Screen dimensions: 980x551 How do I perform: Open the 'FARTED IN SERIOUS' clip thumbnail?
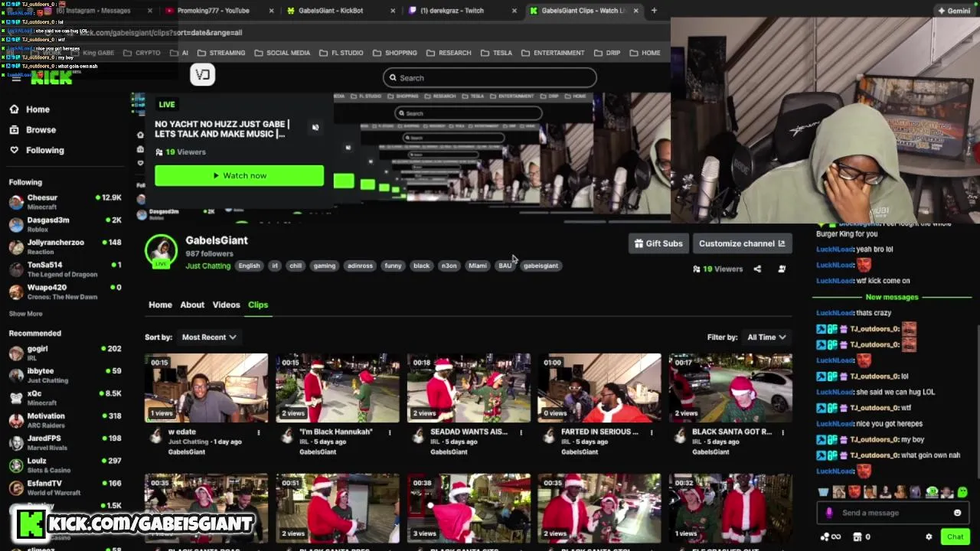[599, 387]
